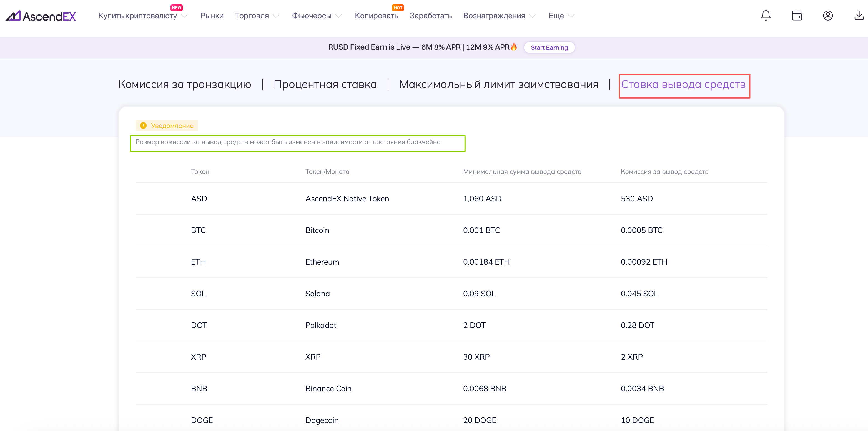Select Максимальный лимит заимствования tab
This screenshot has width=868, height=431.
[498, 84]
